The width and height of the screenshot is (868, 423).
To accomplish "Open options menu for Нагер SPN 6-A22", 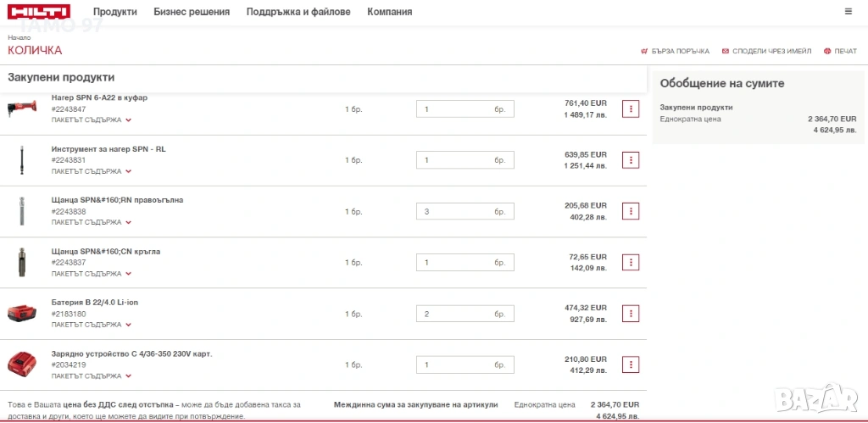I will 631,109.
